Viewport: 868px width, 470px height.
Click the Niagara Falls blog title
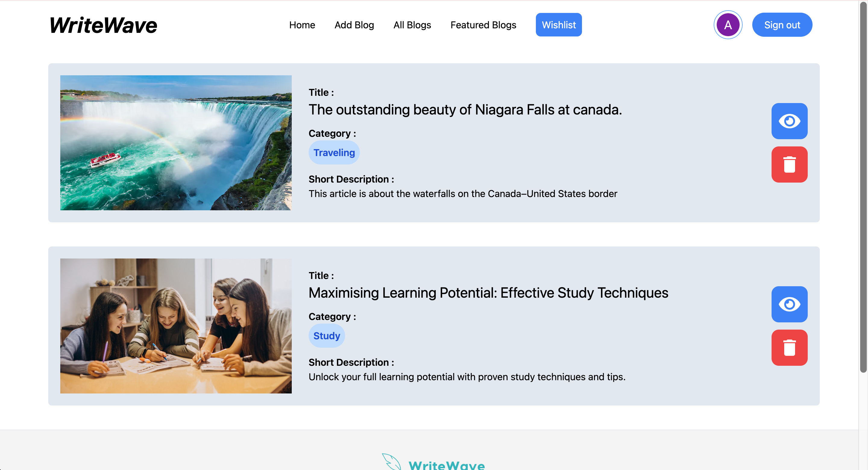coord(465,110)
